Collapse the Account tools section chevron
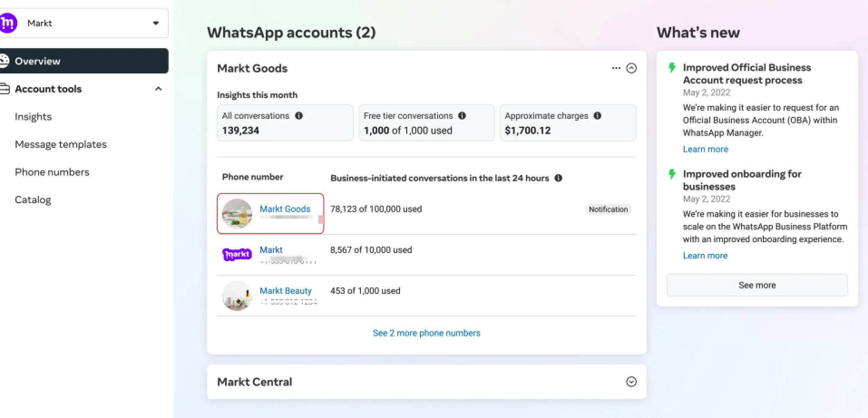Screen dimensions: 868x418 (x=158, y=89)
